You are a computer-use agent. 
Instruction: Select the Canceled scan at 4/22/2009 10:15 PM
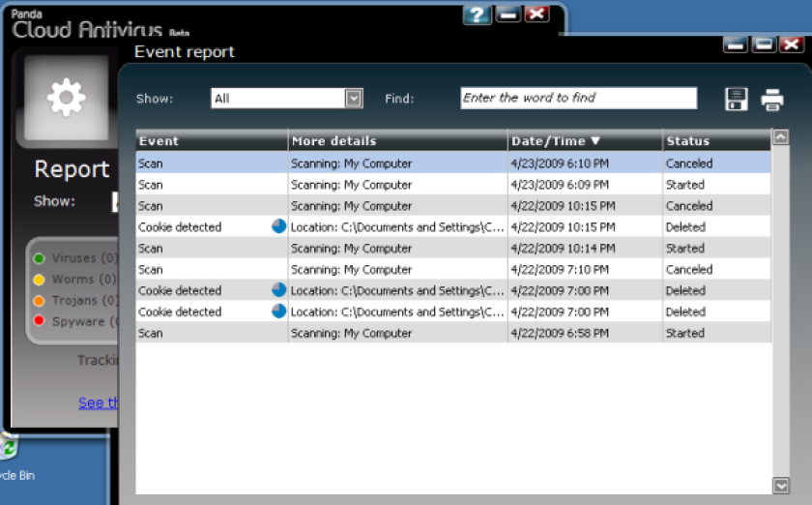[x=453, y=205]
